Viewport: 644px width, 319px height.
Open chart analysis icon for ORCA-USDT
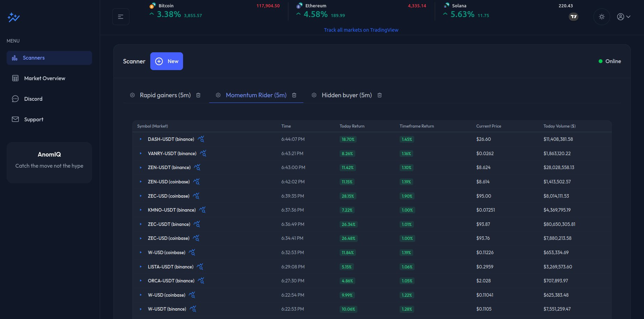click(x=201, y=281)
